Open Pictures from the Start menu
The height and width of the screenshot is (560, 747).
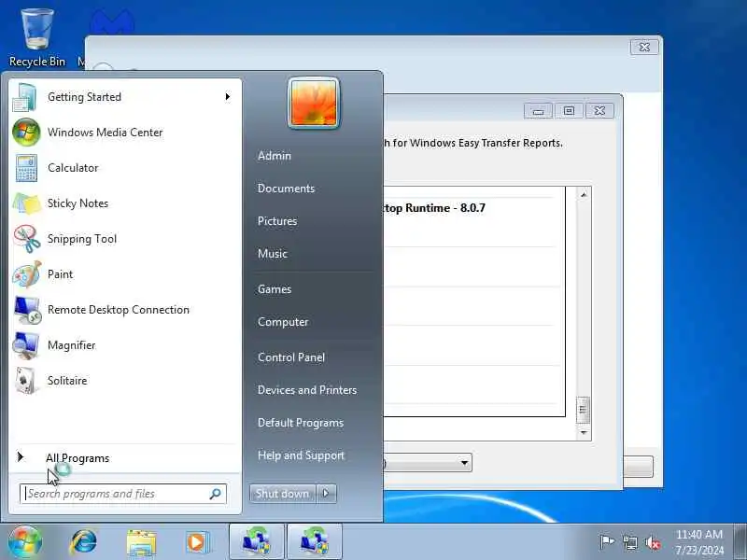click(x=277, y=221)
